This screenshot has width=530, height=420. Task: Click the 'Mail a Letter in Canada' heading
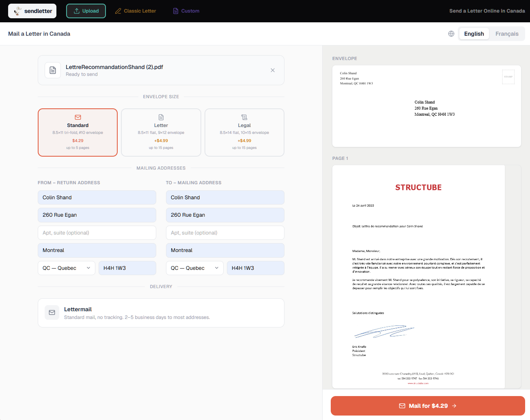(39, 34)
